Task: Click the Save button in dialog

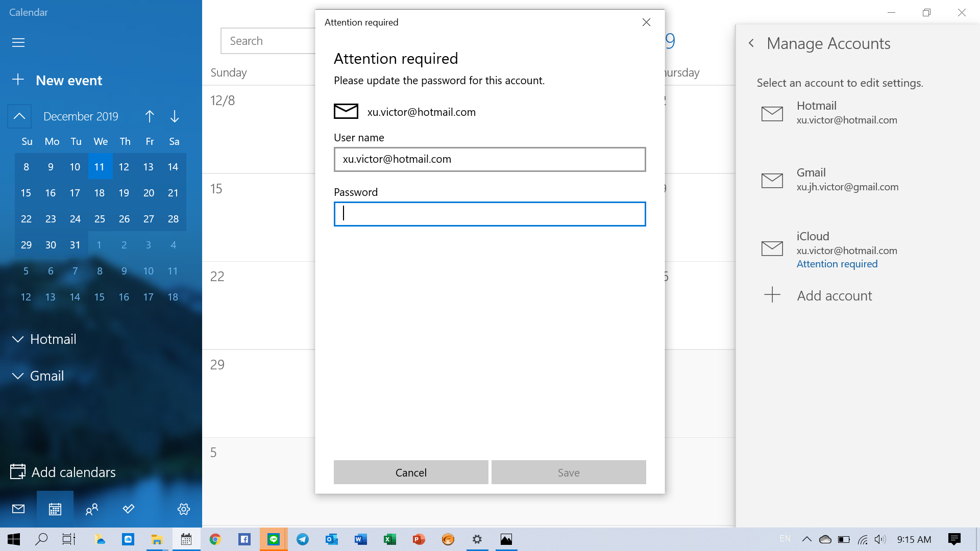Action: pos(569,472)
